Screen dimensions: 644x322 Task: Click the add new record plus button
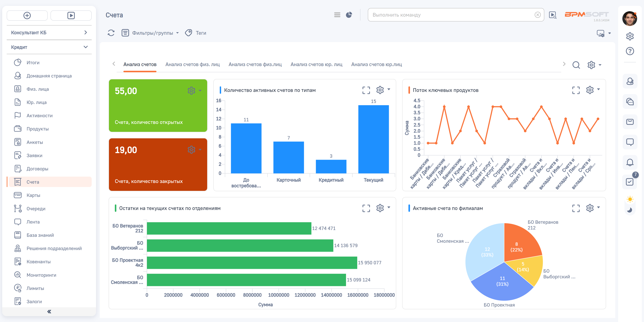click(x=27, y=15)
